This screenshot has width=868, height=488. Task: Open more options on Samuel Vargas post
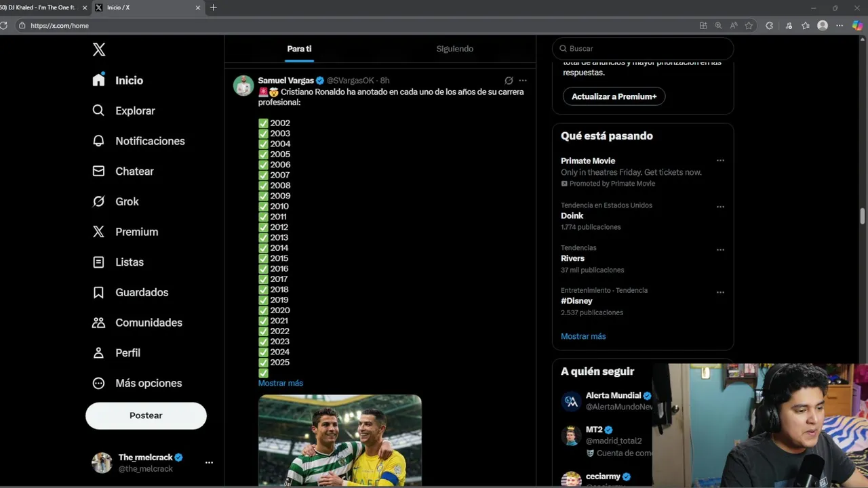522,80
